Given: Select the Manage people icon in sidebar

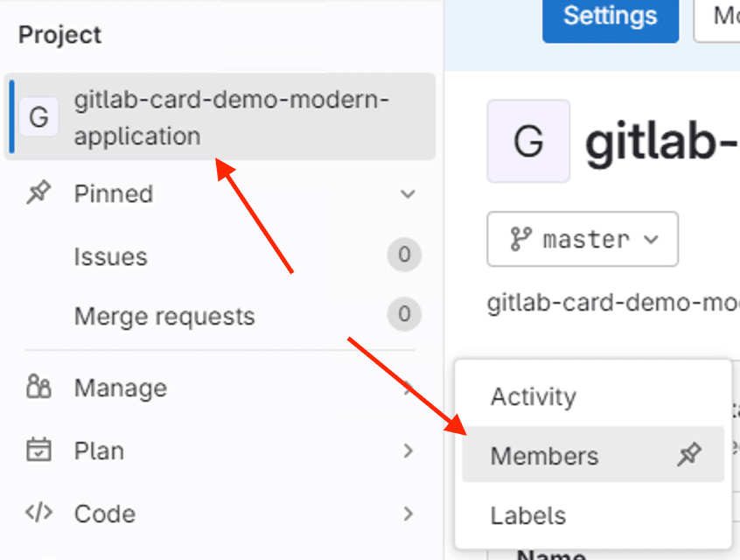Looking at the screenshot, I should pyautogui.click(x=39, y=388).
